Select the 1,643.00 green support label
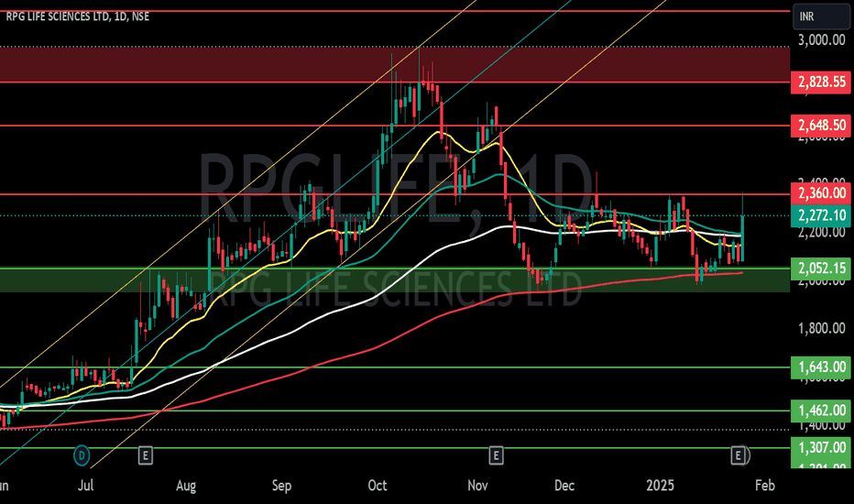The height and width of the screenshot is (504, 854). (821, 367)
